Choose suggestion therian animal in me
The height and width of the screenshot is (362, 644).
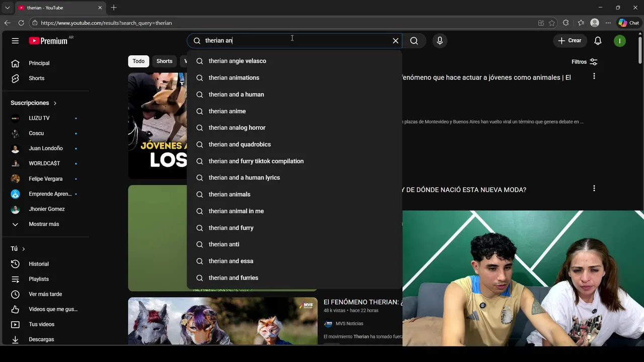pyautogui.click(x=294, y=211)
